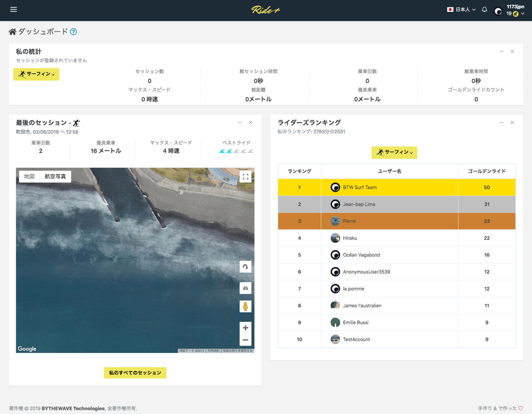Switch map to 地図 view
Viewport: 532px width, 414px height.
point(29,176)
